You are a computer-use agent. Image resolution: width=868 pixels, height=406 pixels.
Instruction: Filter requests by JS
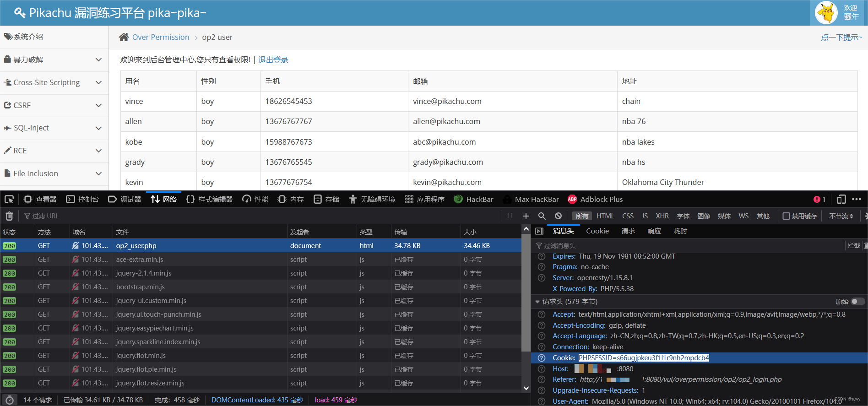tap(645, 216)
